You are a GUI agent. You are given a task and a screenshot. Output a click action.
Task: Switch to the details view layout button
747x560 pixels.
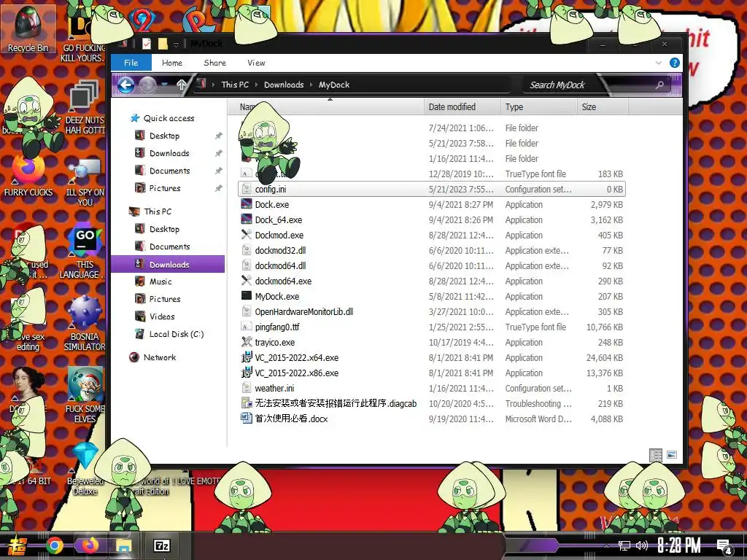(656, 455)
